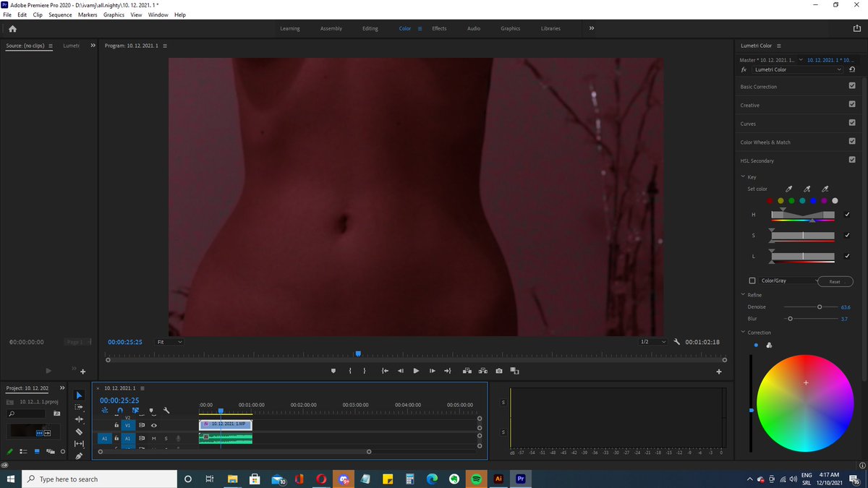The height and width of the screenshot is (488, 868).
Task: Collapse the Refine section
Action: [x=743, y=295]
